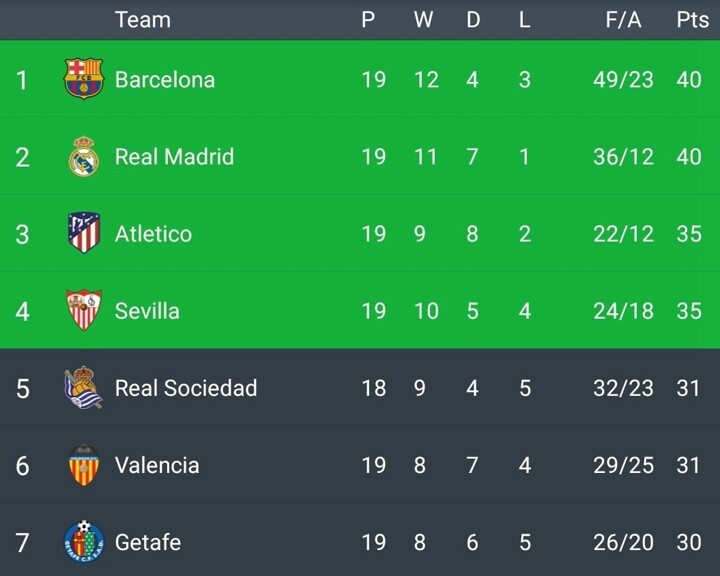Sort table by Pts column header
Viewport: 720px width, 576px height.
click(x=692, y=20)
